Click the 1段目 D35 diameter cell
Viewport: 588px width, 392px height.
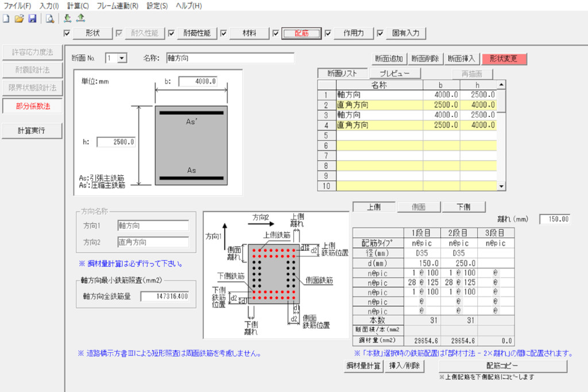pos(422,253)
